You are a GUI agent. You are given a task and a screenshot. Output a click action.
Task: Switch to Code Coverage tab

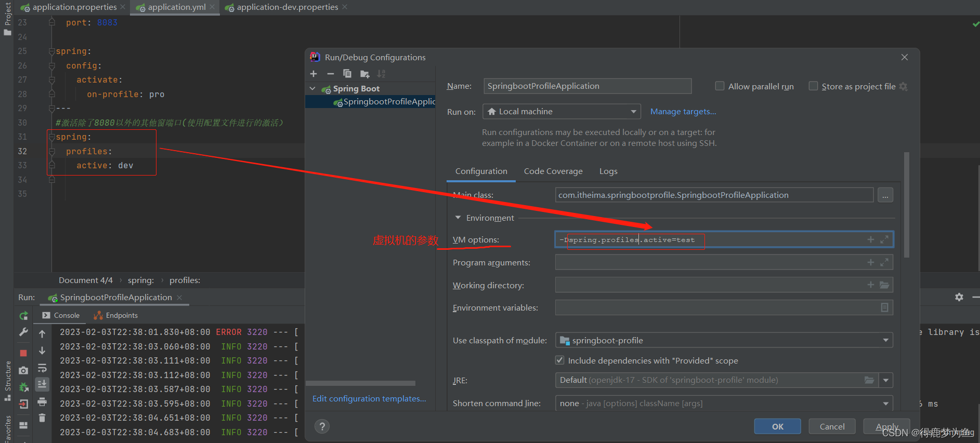(553, 171)
